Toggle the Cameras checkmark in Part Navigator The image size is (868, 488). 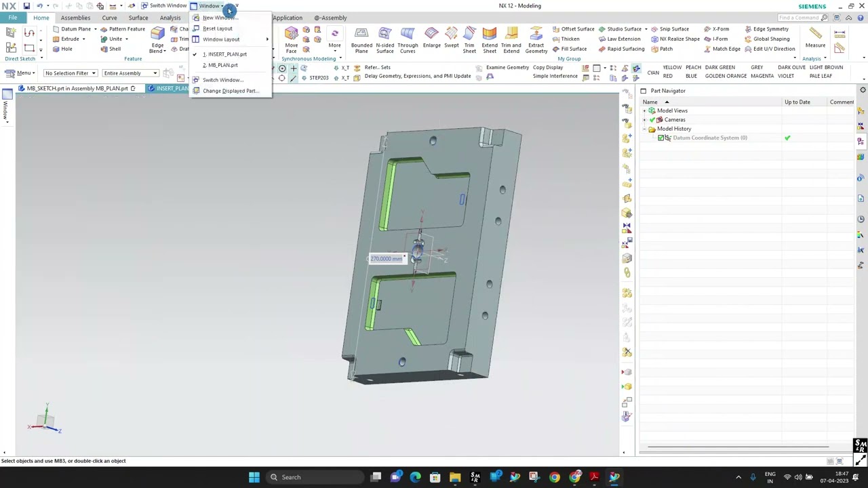pyautogui.click(x=652, y=120)
